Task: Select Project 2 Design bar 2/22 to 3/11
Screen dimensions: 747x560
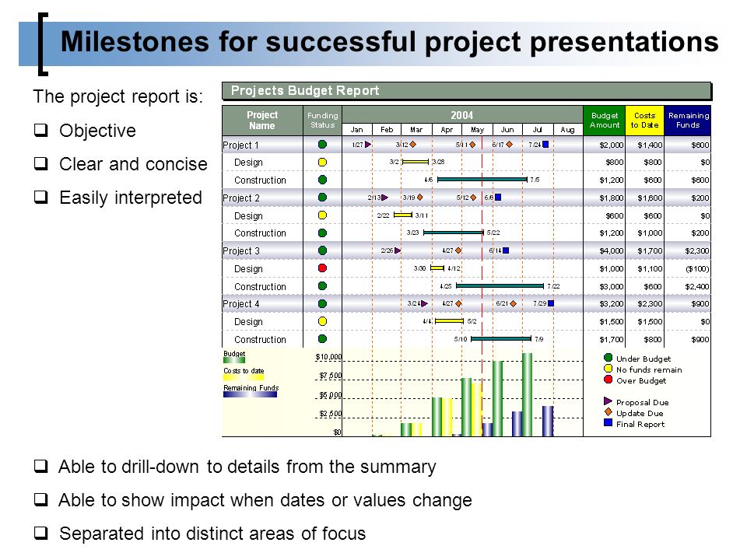Action: click(403, 215)
